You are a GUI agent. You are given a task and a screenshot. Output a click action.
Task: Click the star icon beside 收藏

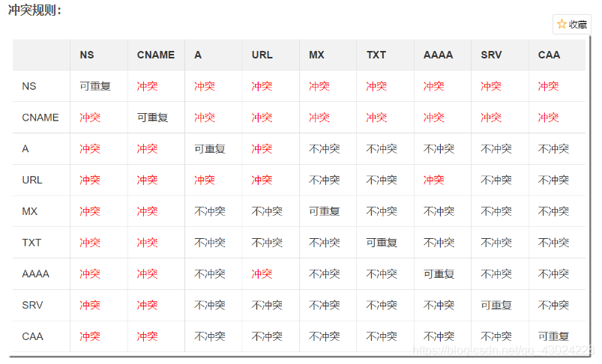pyautogui.click(x=562, y=24)
